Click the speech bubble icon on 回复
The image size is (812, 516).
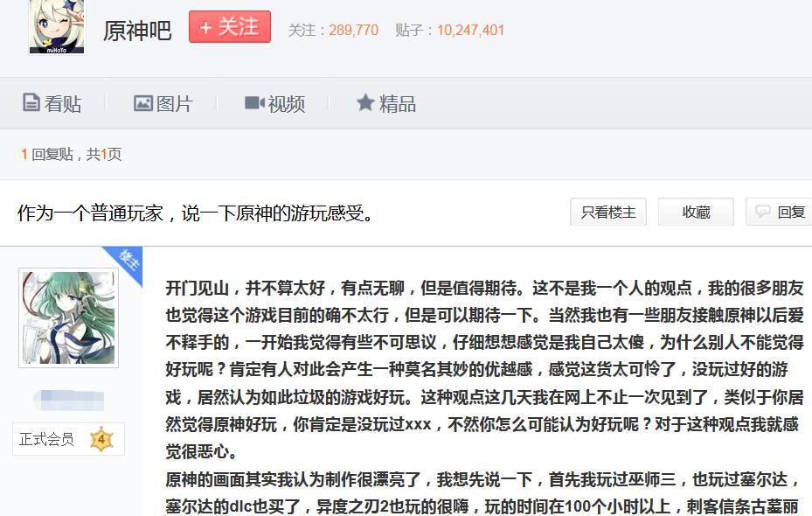pyautogui.click(x=763, y=212)
